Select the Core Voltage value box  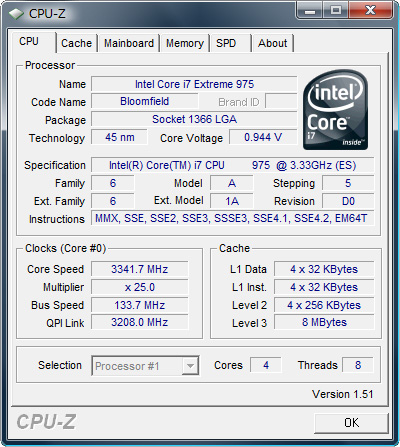[x=263, y=137]
